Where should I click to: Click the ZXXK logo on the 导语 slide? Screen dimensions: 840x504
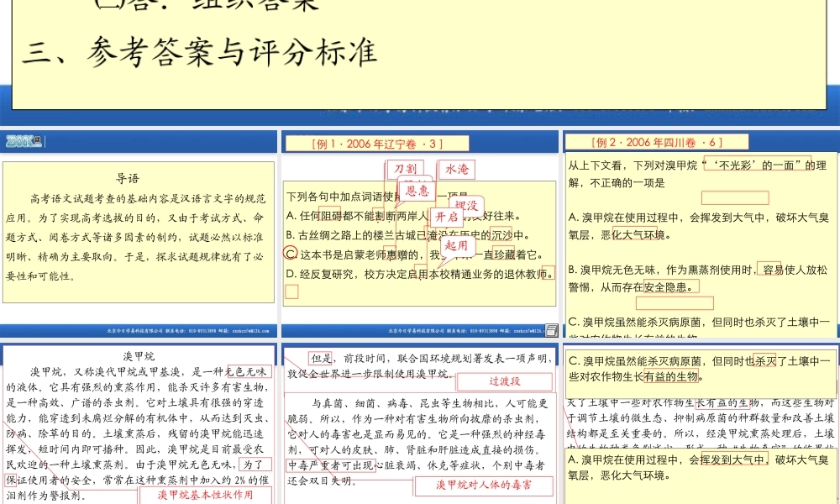click(24, 141)
